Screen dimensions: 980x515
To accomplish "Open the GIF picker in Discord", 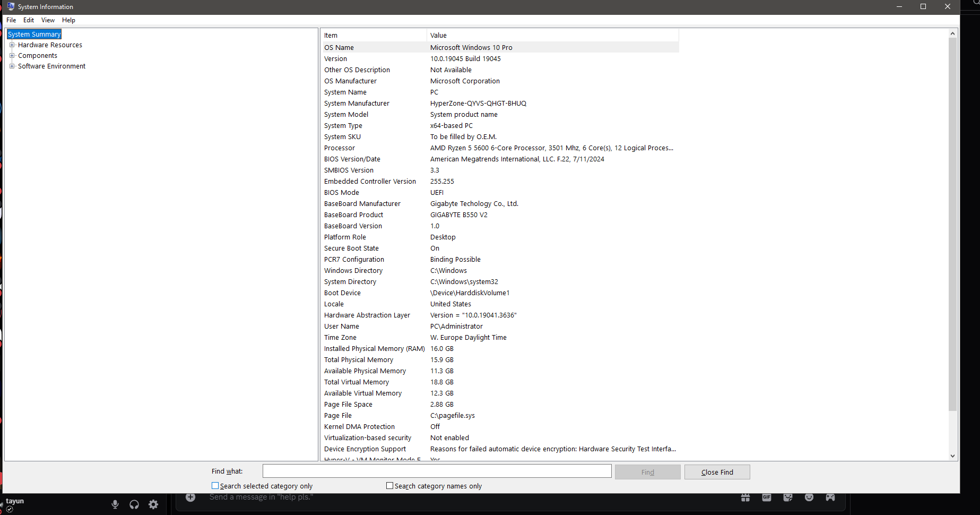I will click(x=767, y=497).
